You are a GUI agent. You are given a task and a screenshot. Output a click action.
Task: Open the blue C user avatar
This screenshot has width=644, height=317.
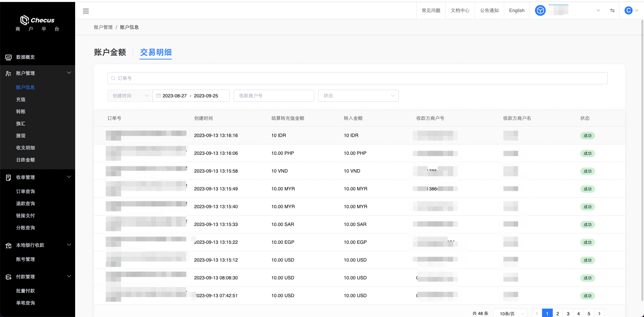pos(628,10)
